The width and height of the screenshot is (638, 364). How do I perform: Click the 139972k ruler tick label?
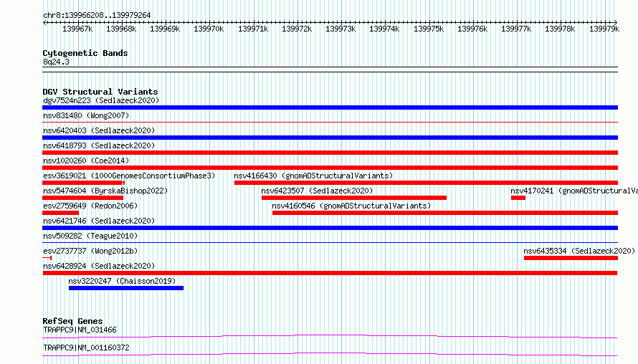pyautogui.click(x=297, y=29)
